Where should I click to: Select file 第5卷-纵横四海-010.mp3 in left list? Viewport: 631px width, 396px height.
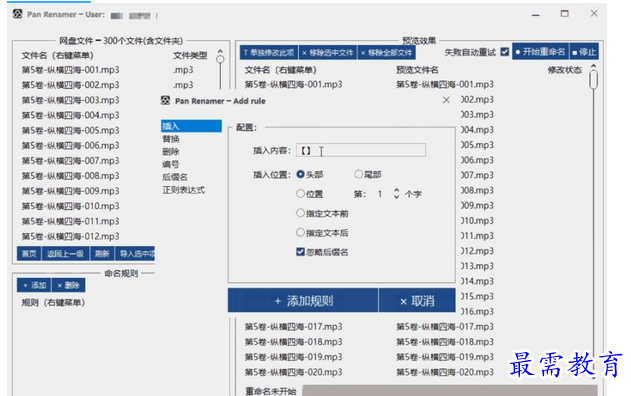(70, 206)
